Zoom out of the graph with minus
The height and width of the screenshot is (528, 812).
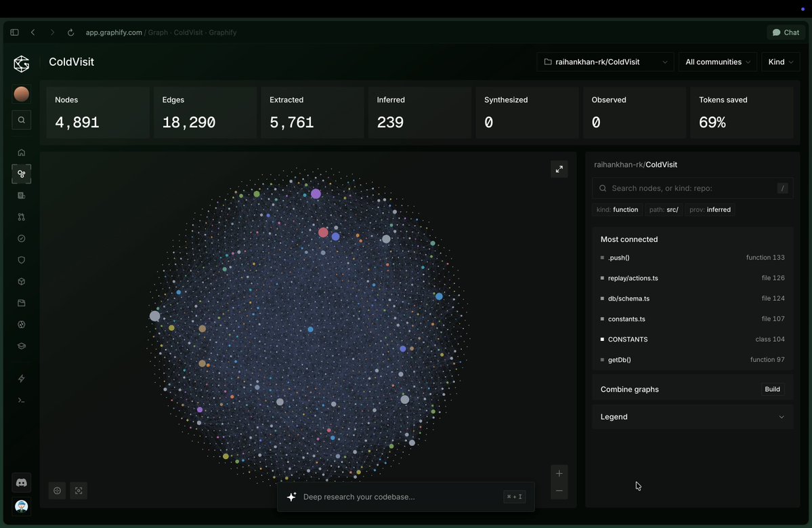pos(559,491)
